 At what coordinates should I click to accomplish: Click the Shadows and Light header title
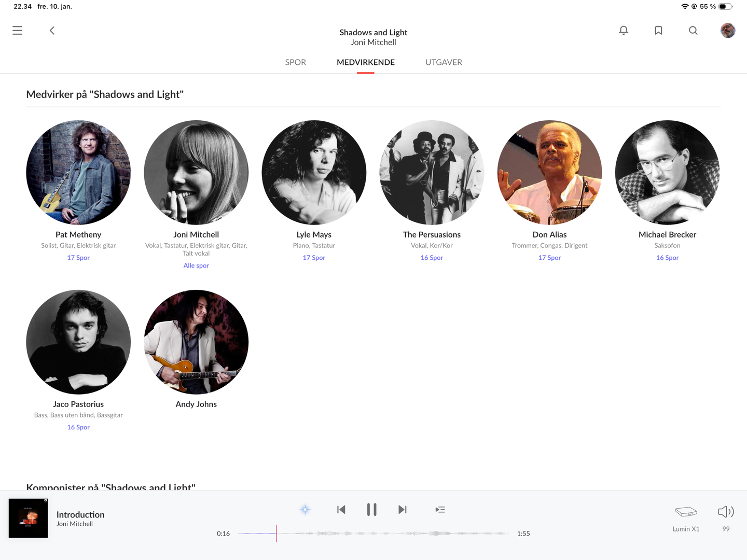click(374, 32)
